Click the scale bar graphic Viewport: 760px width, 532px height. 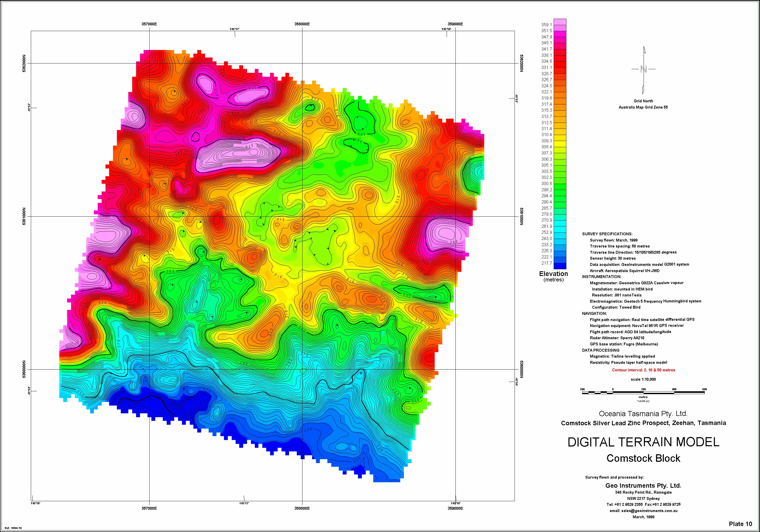pyautogui.click(x=643, y=392)
